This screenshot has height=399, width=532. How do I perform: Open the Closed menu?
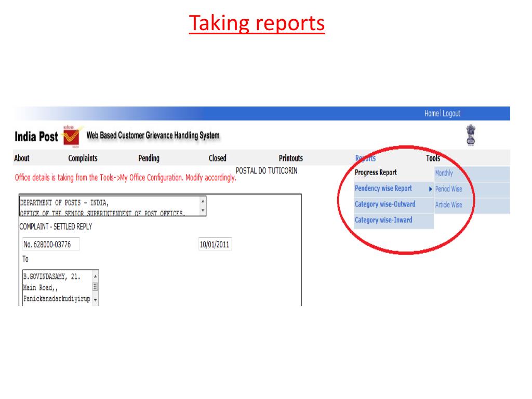pyautogui.click(x=218, y=158)
